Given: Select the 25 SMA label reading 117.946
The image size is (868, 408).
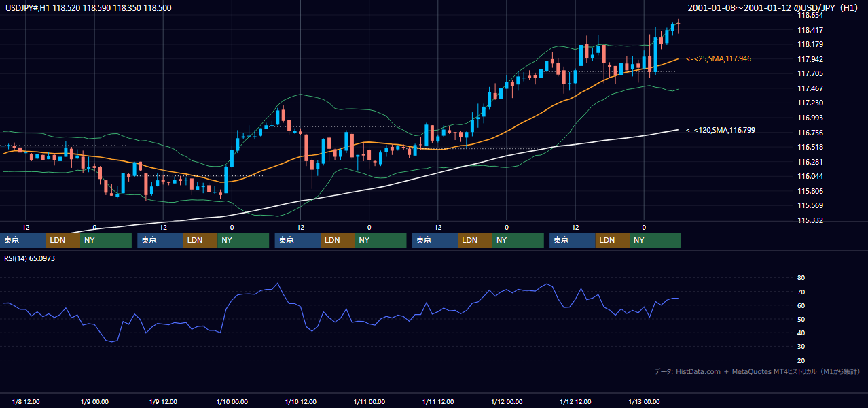Looking at the screenshot, I should click(719, 59).
